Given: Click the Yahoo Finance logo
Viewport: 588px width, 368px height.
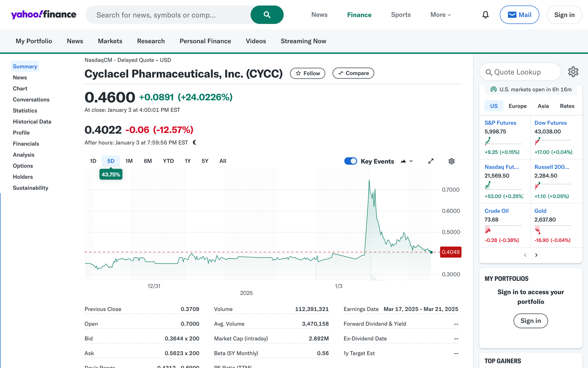Looking at the screenshot, I should (x=44, y=14).
